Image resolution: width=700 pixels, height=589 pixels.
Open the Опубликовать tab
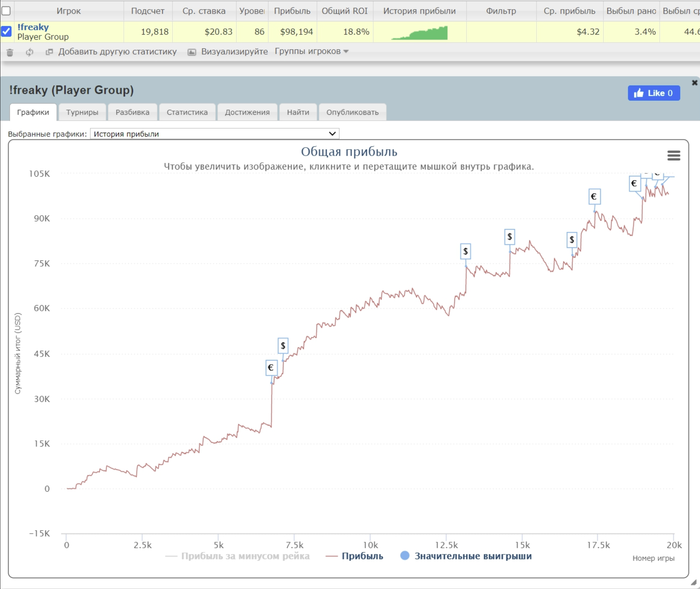(x=352, y=113)
